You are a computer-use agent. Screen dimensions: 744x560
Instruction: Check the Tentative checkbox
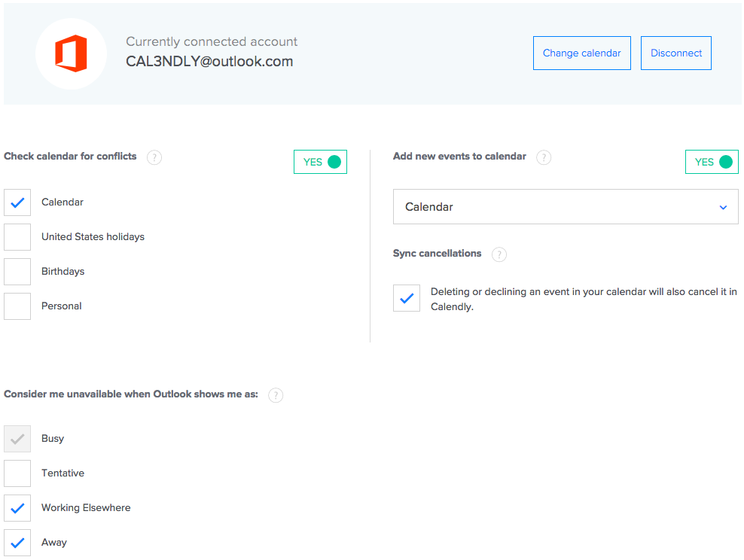pos(17,473)
